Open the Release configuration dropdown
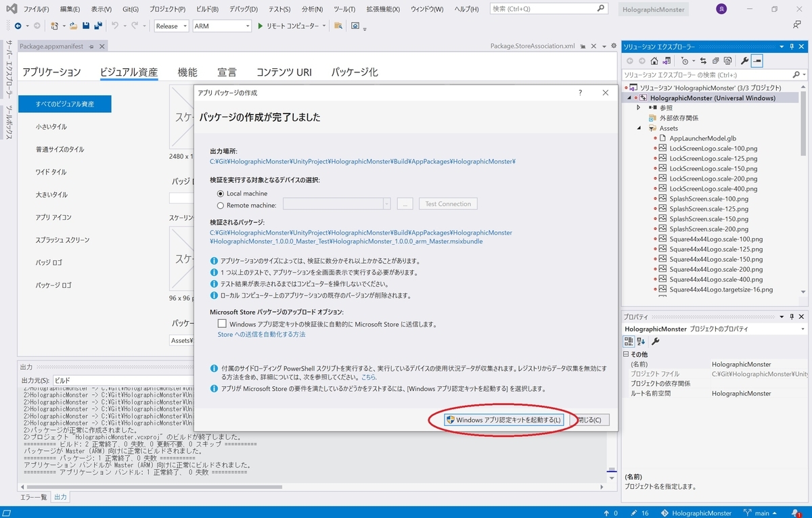This screenshot has width=812, height=518. (x=171, y=26)
